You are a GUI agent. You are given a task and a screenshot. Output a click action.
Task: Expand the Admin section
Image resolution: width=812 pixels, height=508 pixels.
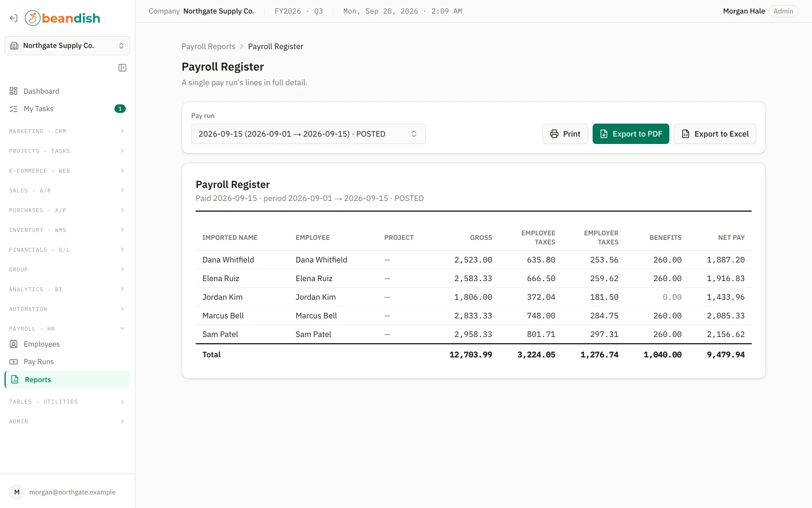67,421
